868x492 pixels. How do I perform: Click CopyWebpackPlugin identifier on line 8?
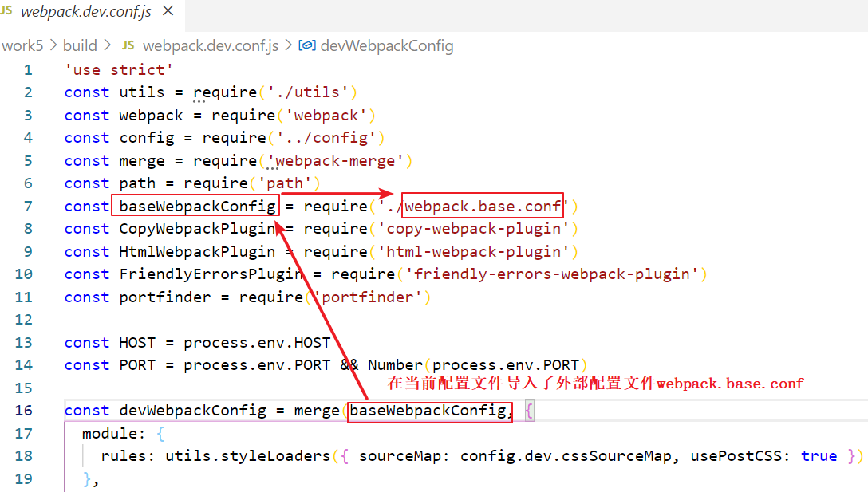point(197,229)
